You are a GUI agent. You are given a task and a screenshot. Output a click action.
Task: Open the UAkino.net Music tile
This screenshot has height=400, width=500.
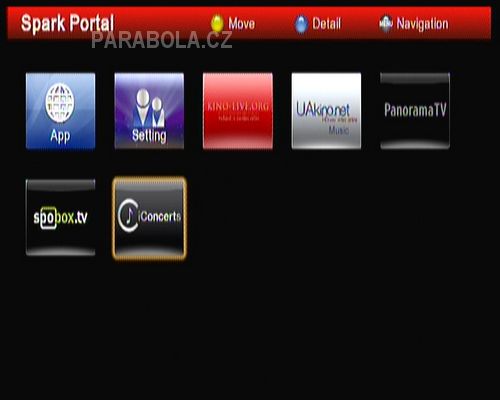(x=326, y=111)
